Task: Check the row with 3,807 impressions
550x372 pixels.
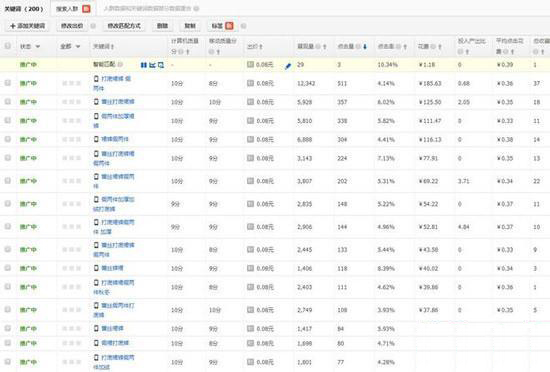Action: [7, 181]
